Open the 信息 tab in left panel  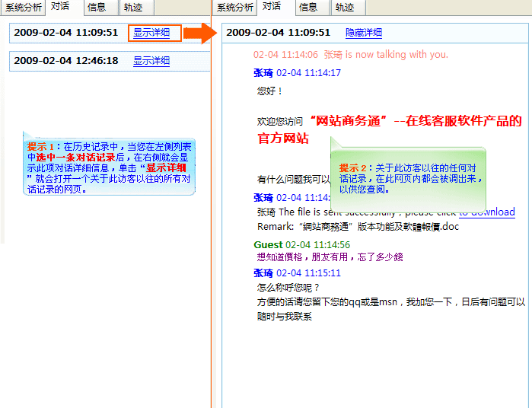97,8
